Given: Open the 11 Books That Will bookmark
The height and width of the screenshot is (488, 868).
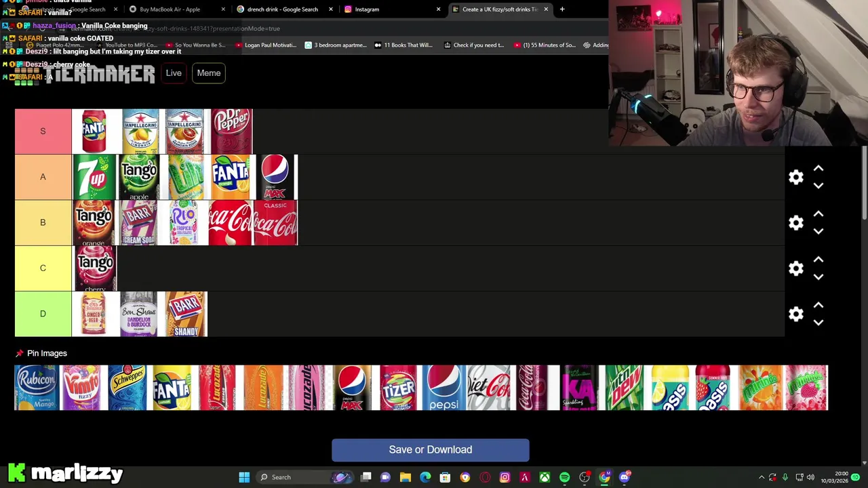Looking at the screenshot, I should coord(403,45).
